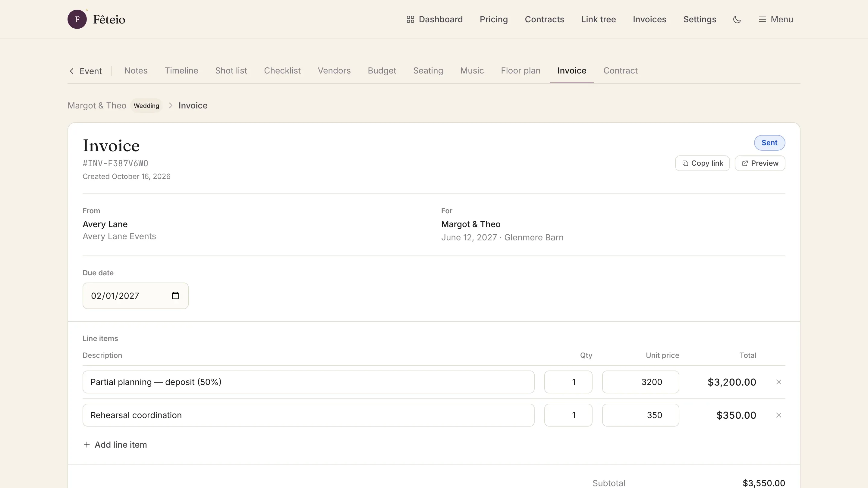
Task: Edit quantity for Partial planning deposit
Action: pyautogui.click(x=568, y=382)
